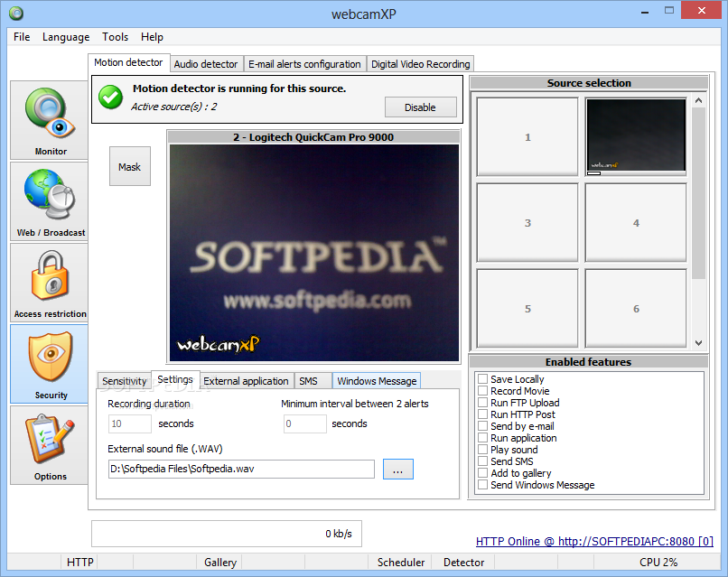
Task: Click the source selection scroll up arrow
Action: tap(699, 100)
